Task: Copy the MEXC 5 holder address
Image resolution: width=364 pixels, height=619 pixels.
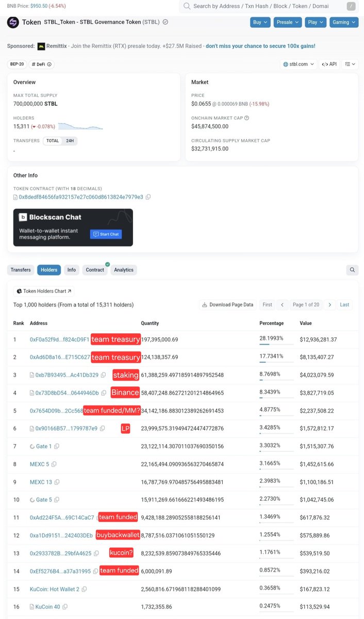Action: [x=54, y=464]
